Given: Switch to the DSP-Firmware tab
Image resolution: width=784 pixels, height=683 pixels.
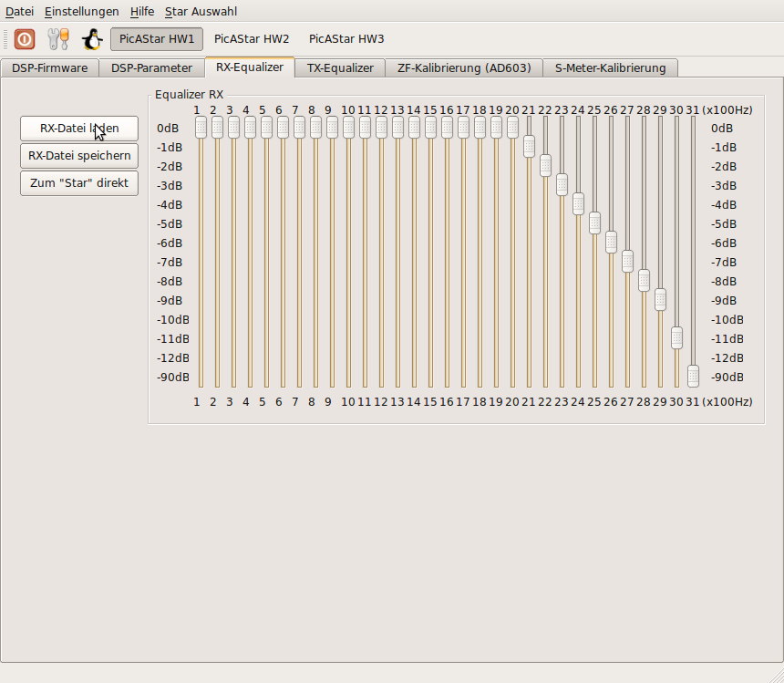Looking at the screenshot, I should point(49,68).
